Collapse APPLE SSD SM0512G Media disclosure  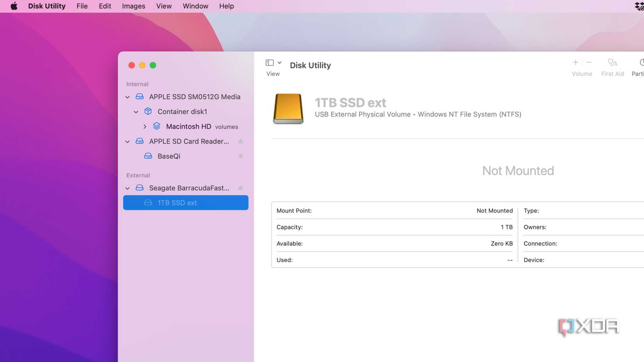click(128, 97)
